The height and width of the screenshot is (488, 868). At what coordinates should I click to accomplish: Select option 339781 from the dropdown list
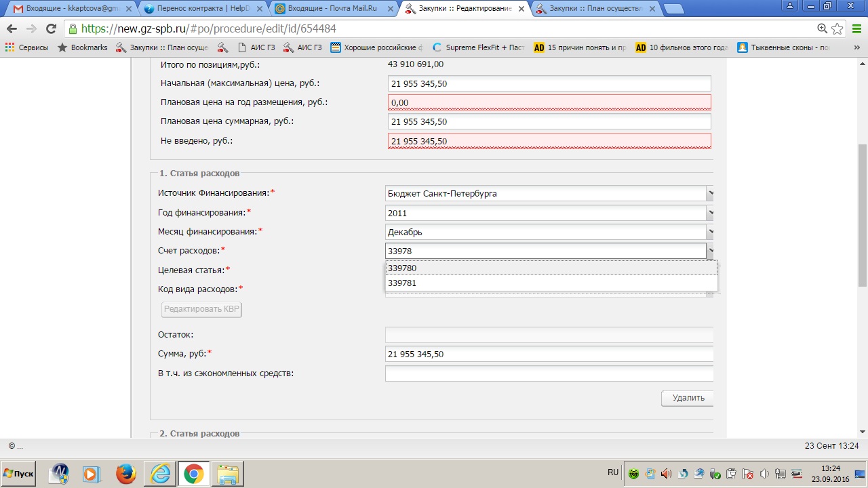(x=551, y=283)
